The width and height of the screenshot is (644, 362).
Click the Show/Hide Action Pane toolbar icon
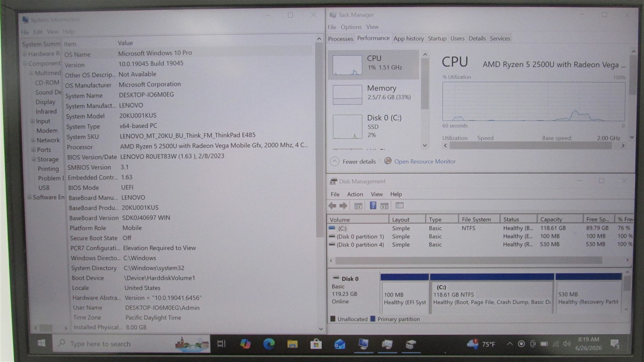pyautogui.click(x=385, y=206)
